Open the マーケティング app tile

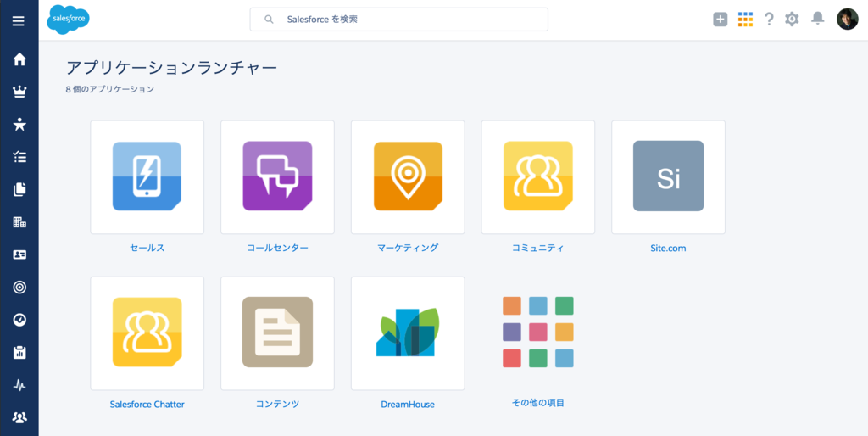408,177
